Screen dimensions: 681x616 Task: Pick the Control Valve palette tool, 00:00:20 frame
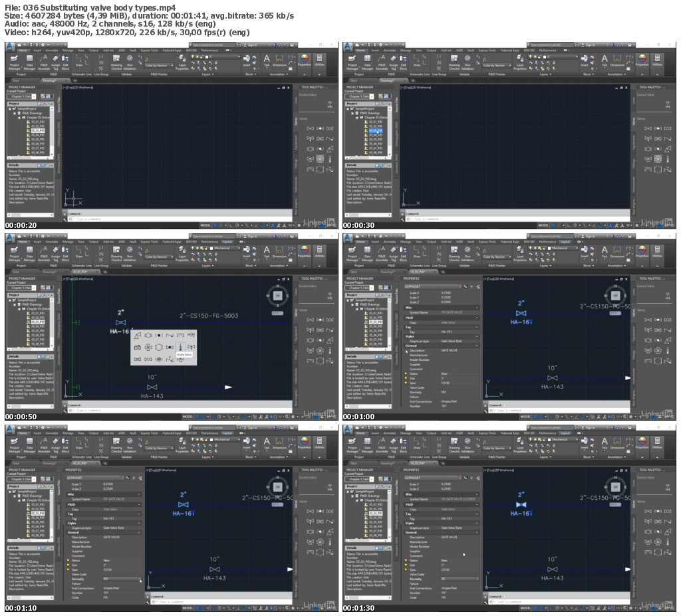pos(330,104)
